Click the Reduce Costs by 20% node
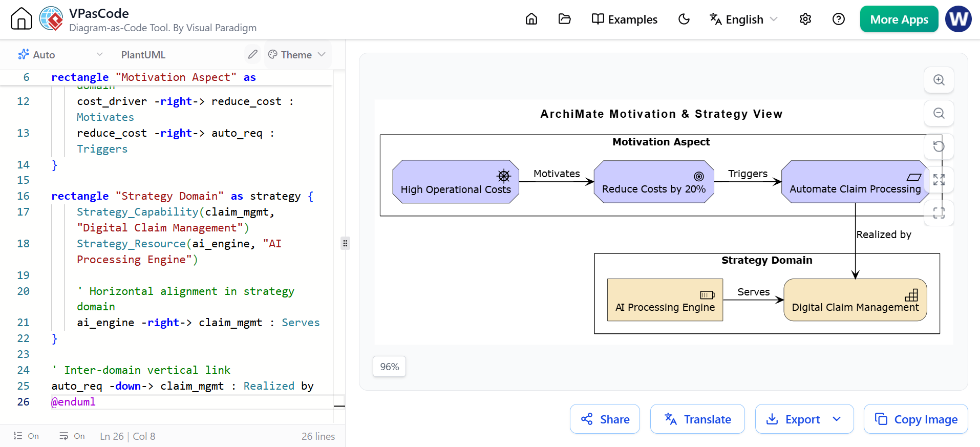Screen dimensions: 980x447 [654, 182]
